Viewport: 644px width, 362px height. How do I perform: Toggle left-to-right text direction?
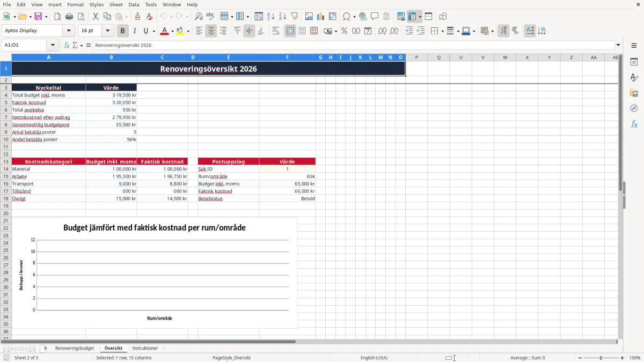(x=503, y=31)
